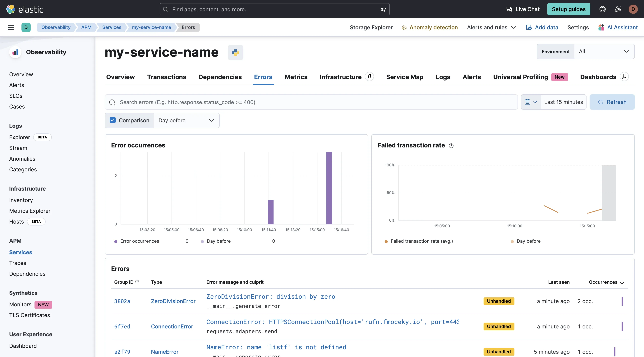This screenshot has height=357, width=644.
Task: Open the hamburger navigation menu
Action: click(x=11, y=27)
